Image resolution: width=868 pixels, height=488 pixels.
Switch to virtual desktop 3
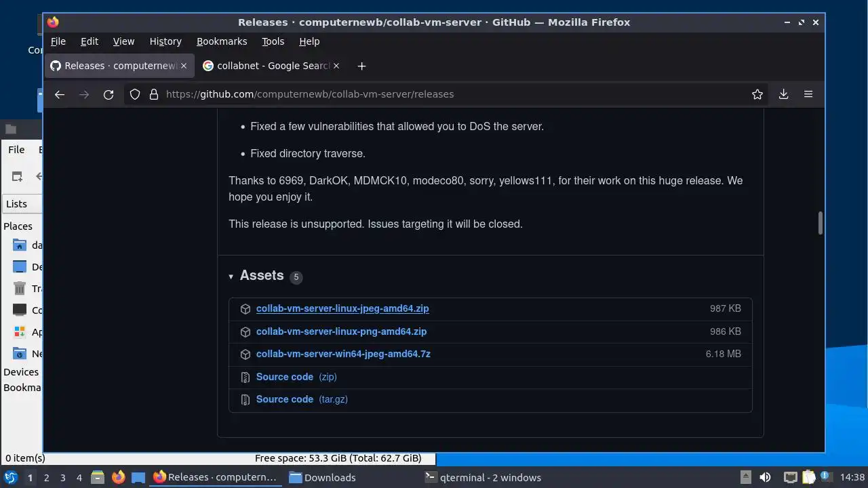pyautogui.click(x=62, y=477)
